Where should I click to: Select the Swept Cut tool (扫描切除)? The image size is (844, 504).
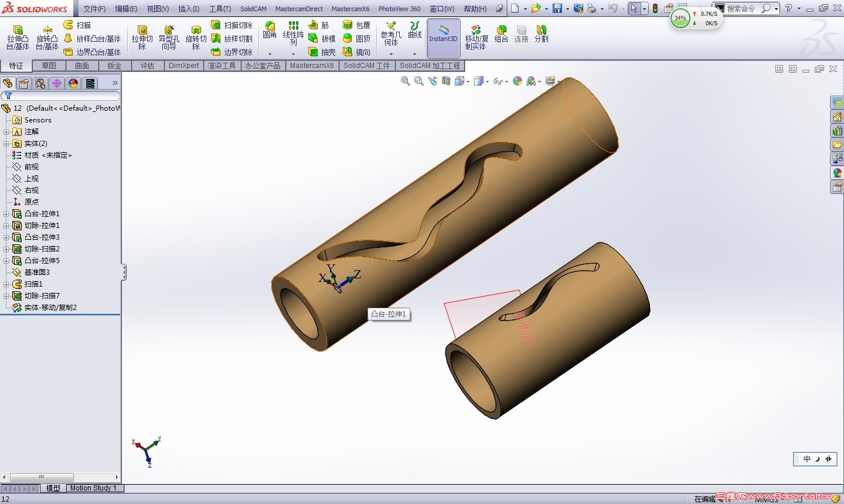point(232,25)
